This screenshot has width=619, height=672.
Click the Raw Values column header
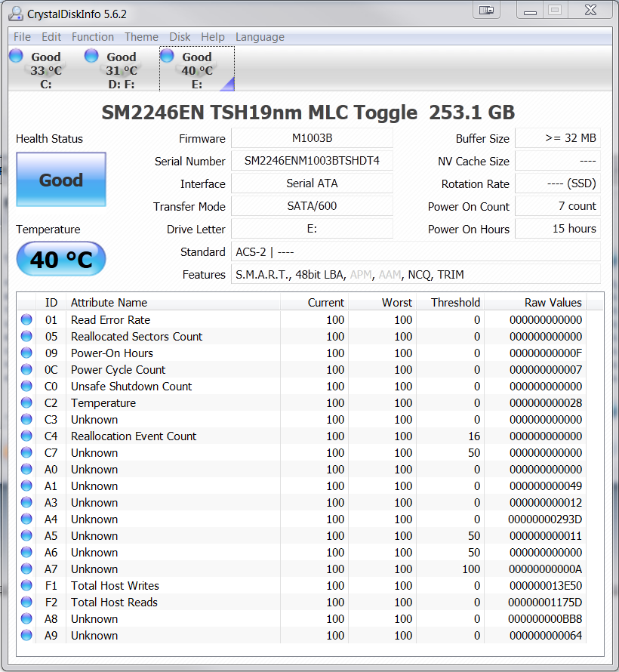(553, 302)
